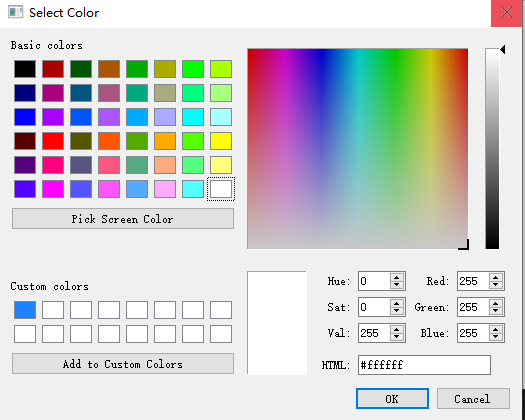
Task: Click the brightness value slider bar
Action: pos(492,149)
